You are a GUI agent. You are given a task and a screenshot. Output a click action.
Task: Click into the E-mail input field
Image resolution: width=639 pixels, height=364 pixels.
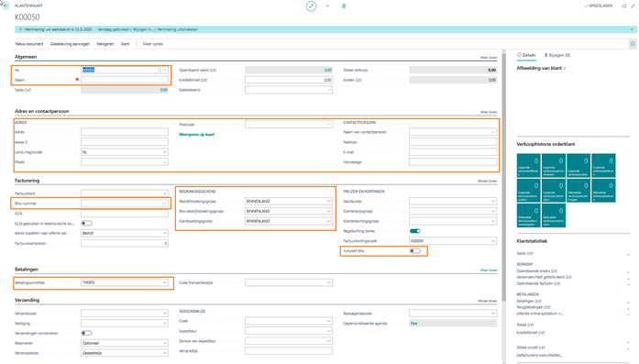(453, 152)
